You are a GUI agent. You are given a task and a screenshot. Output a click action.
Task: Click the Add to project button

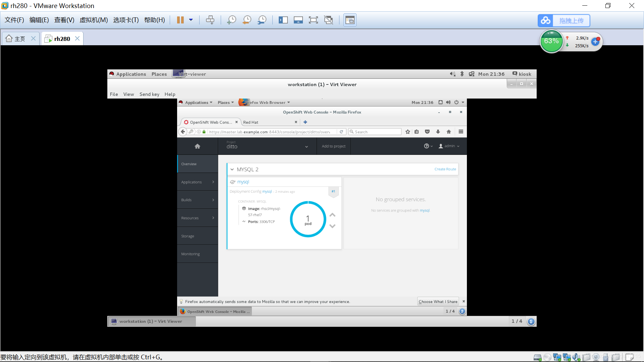[334, 146]
